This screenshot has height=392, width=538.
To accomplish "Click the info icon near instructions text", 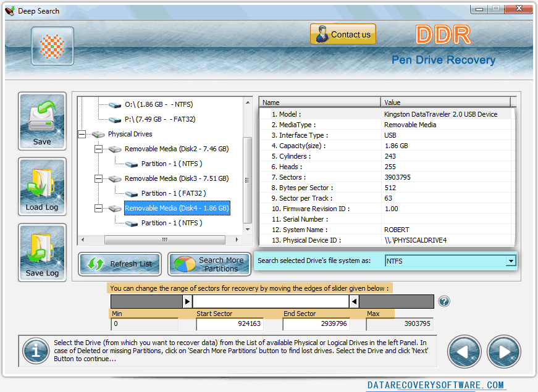I will (x=35, y=351).
